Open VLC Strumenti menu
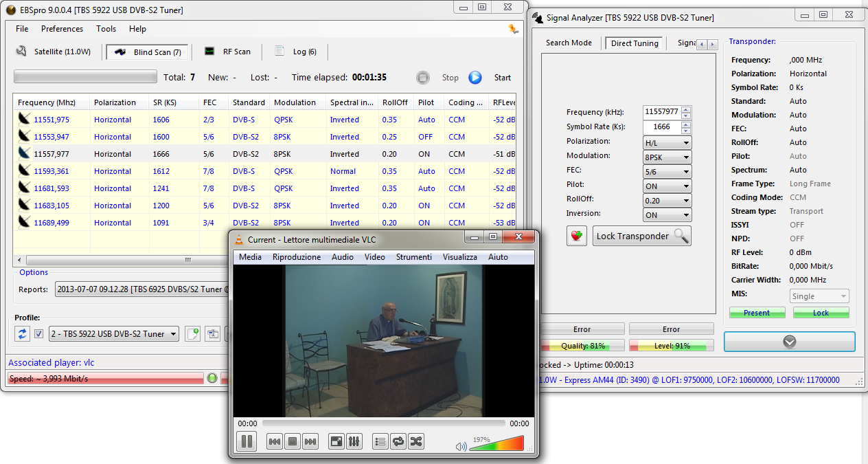Screen dimensions: 868x464 click(x=413, y=257)
